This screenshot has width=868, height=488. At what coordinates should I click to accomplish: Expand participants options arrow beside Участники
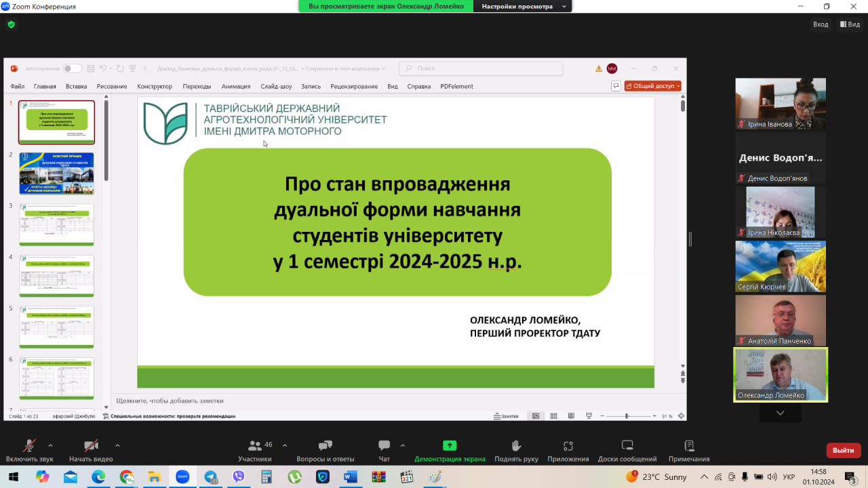tap(284, 445)
